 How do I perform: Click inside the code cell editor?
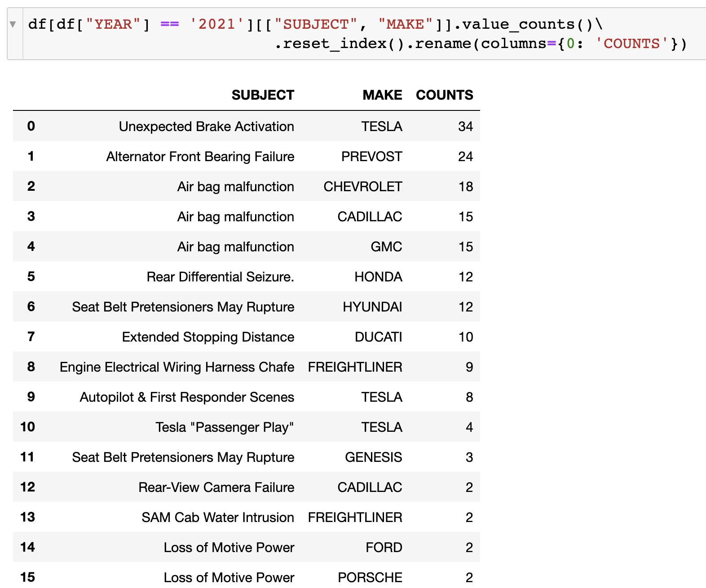364,34
